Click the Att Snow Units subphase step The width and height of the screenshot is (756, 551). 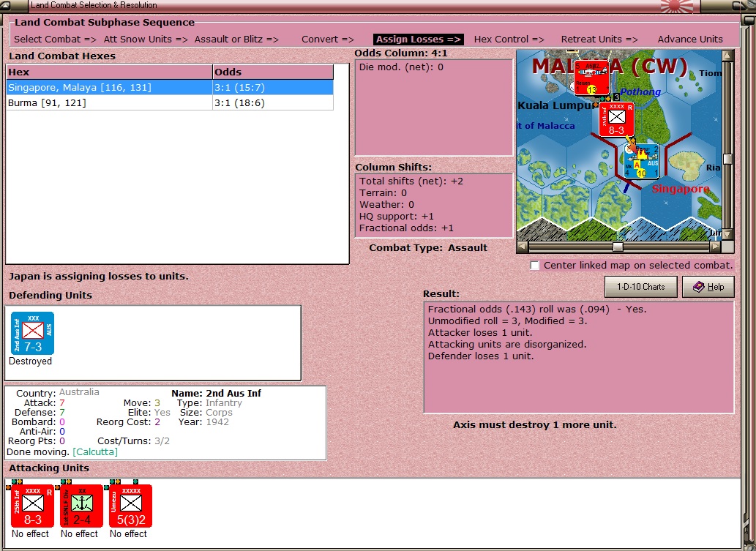pos(146,39)
